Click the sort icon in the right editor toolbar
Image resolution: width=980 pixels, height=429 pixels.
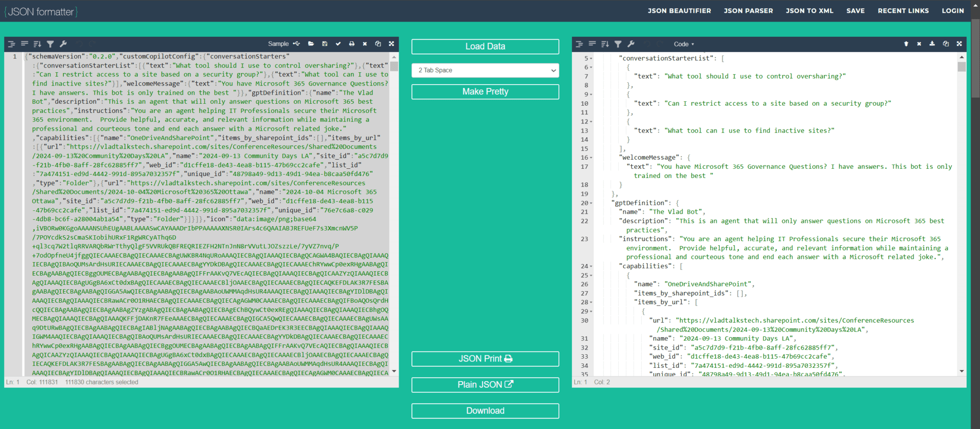[x=605, y=44]
